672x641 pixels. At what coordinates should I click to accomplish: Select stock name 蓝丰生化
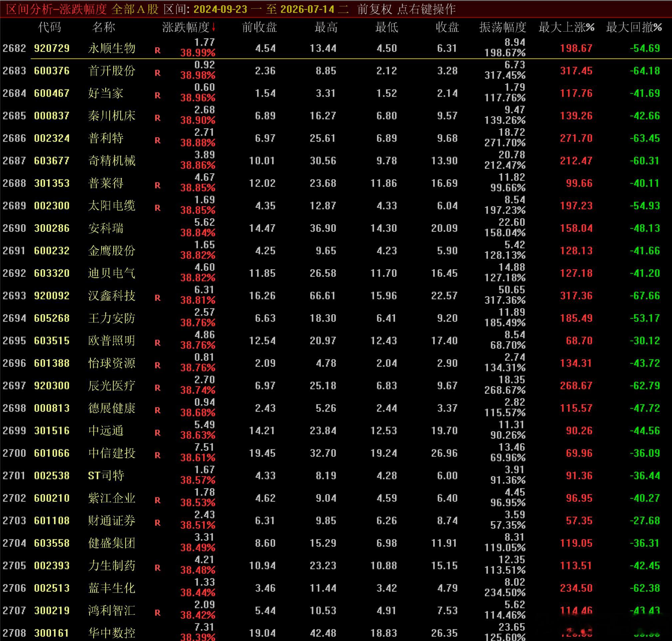112,588
